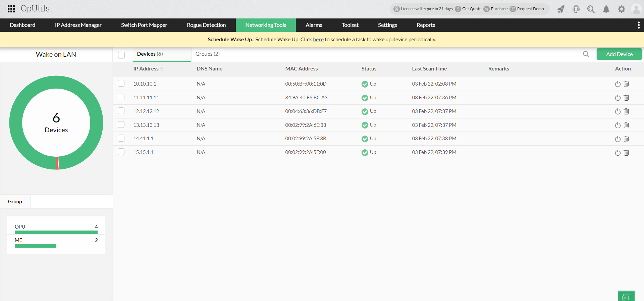The image size is (644, 301).
Task: Sort by IP Address column arrow
Action: click(x=162, y=69)
